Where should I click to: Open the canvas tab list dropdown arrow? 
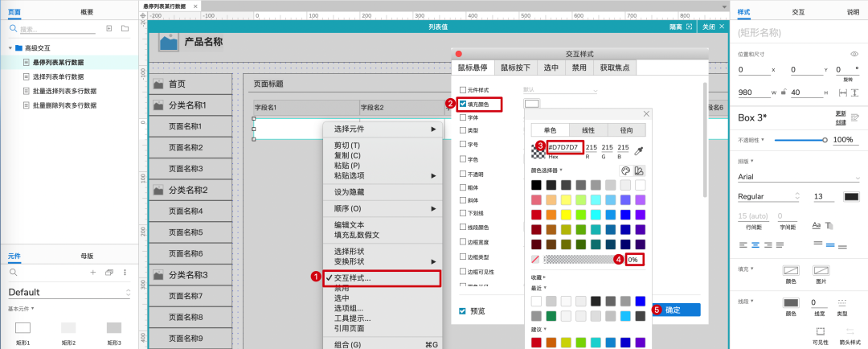pyautogui.click(x=725, y=6)
